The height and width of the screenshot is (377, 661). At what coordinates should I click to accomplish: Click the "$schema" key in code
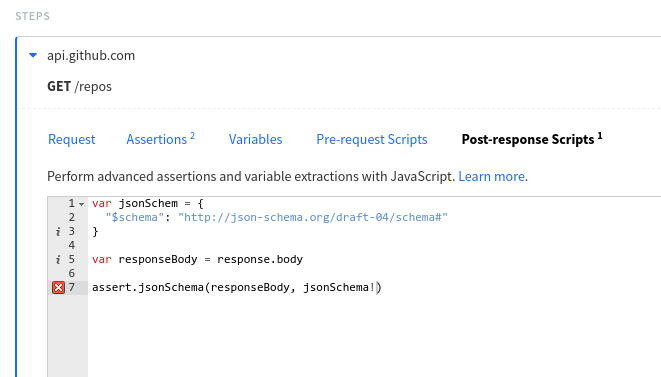(x=134, y=217)
